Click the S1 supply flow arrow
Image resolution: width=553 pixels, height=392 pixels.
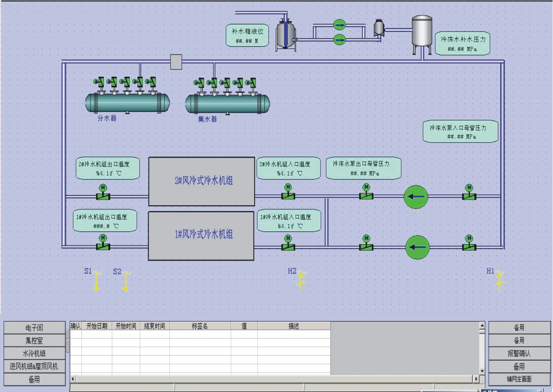tap(96, 281)
